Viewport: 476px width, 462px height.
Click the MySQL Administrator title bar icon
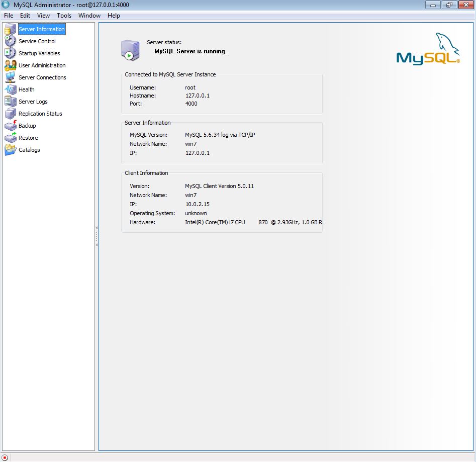tap(6, 5)
